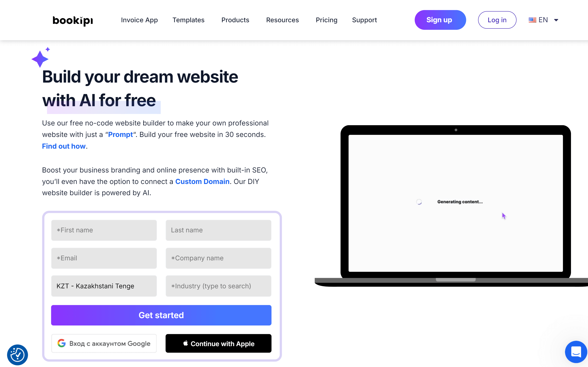Expand the Products navigation dropdown
This screenshot has width=588, height=367.
(235, 20)
